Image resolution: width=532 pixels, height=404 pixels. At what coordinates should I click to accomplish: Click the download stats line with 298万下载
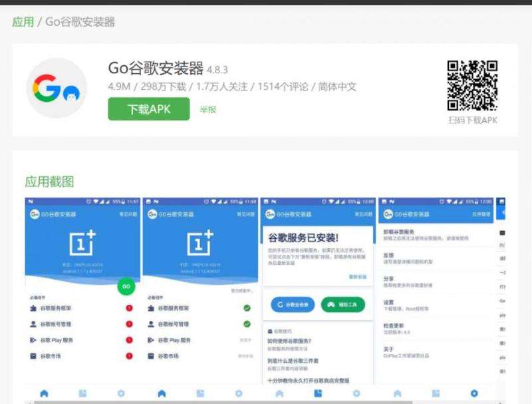tap(232, 87)
